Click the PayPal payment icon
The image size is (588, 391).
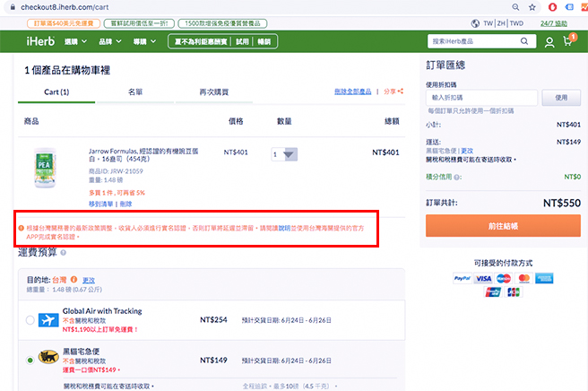pos(463,278)
